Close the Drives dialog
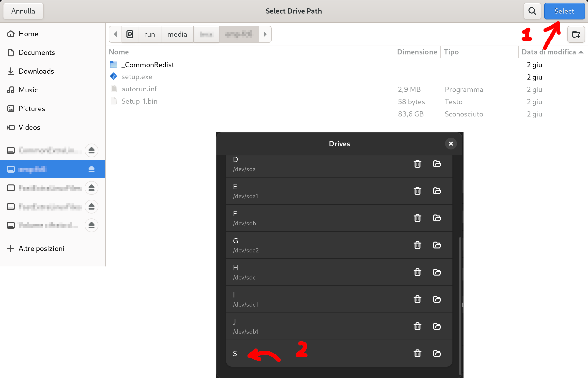 pyautogui.click(x=451, y=144)
